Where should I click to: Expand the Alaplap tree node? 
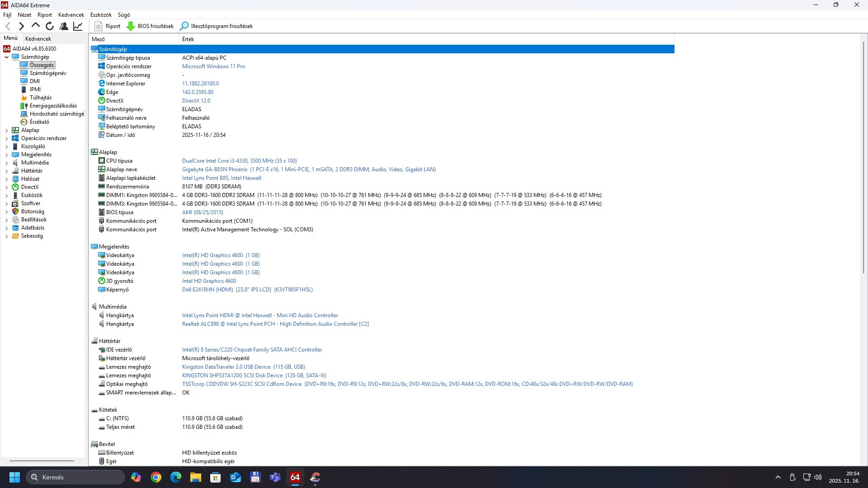[x=6, y=131]
